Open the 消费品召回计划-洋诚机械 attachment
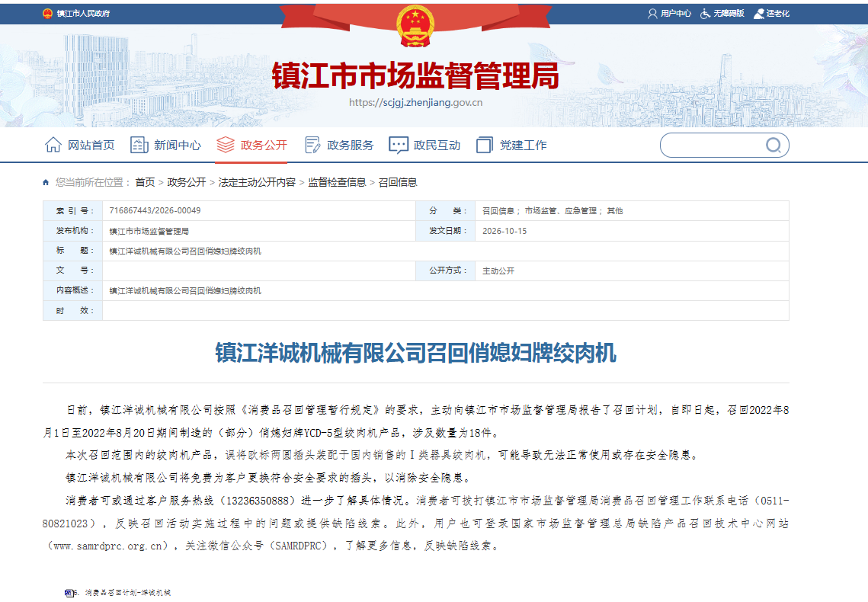The height and width of the screenshot is (602, 868). click(x=128, y=593)
